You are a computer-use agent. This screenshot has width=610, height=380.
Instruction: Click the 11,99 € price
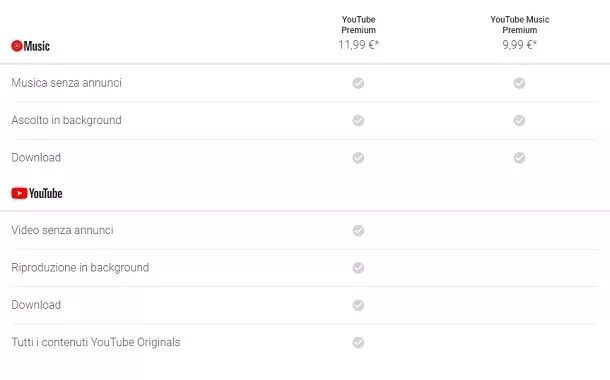tap(358, 45)
